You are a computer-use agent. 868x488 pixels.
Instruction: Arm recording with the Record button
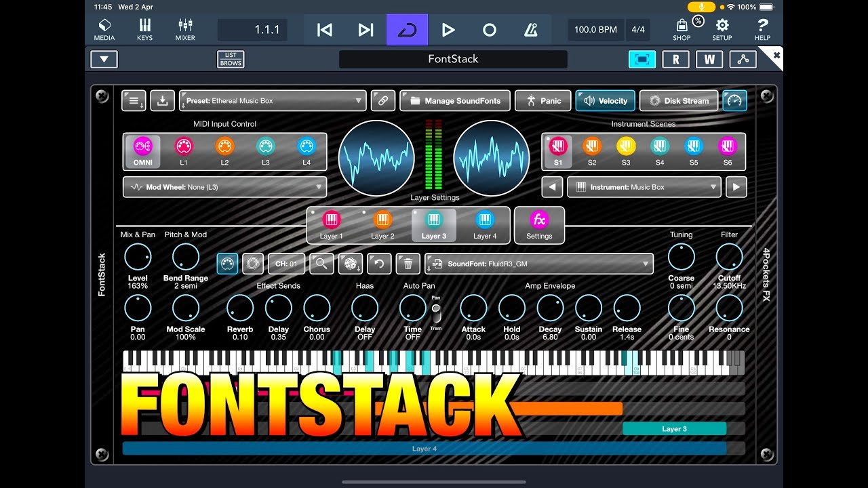point(490,30)
